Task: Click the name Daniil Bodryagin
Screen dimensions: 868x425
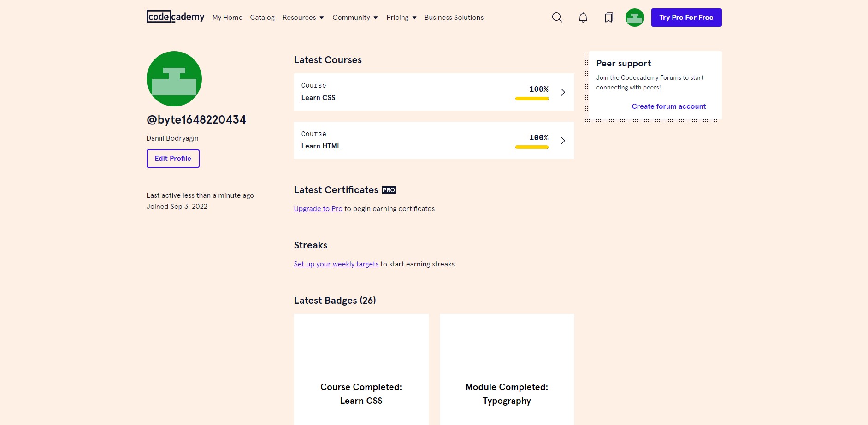Action: 172,138
